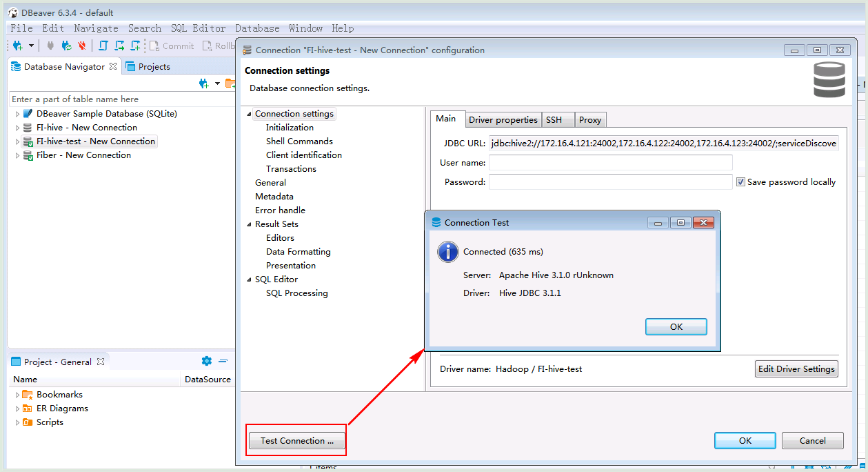Click the Reconnect plug toolbar icon
The image size is (868, 472).
tap(66, 46)
